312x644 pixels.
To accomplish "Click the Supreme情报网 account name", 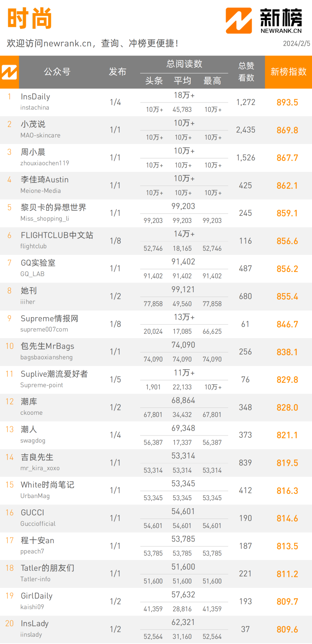I will (x=49, y=319).
